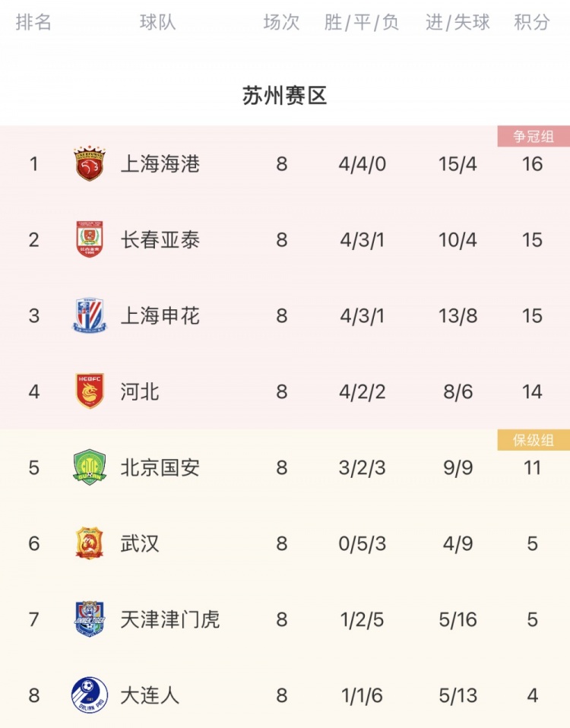The width and height of the screenshot is (570, 728).
Task: Select the 场次 column header
Action: (x=281, y=22)
